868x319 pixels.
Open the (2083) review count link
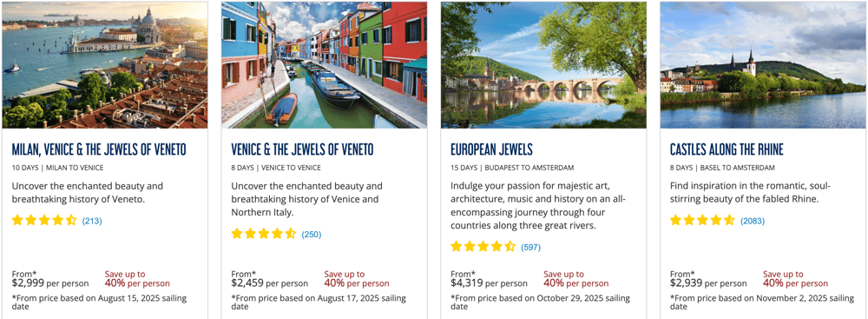coord(753,221)
